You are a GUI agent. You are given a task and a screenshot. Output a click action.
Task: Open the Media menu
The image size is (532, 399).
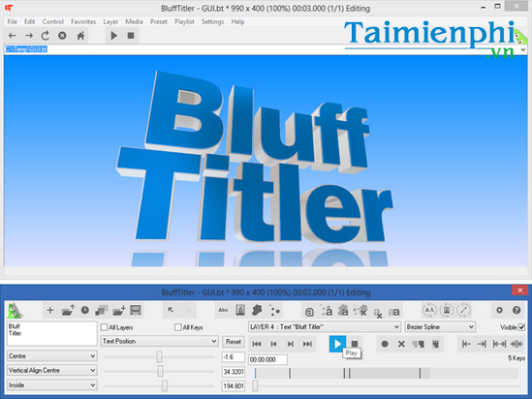134,21
